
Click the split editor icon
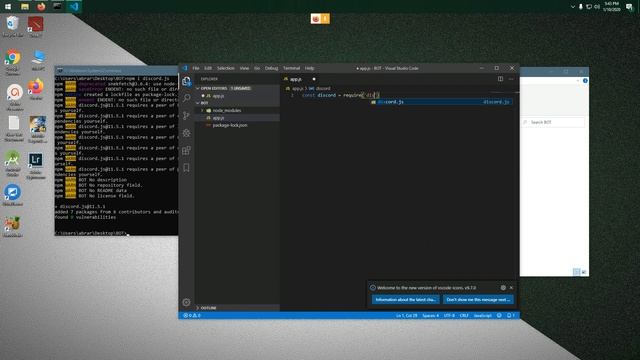500,79
